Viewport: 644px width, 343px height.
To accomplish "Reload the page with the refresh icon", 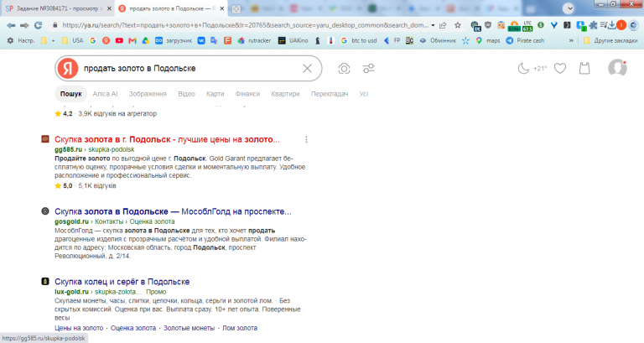I will (x=39, y=25).
